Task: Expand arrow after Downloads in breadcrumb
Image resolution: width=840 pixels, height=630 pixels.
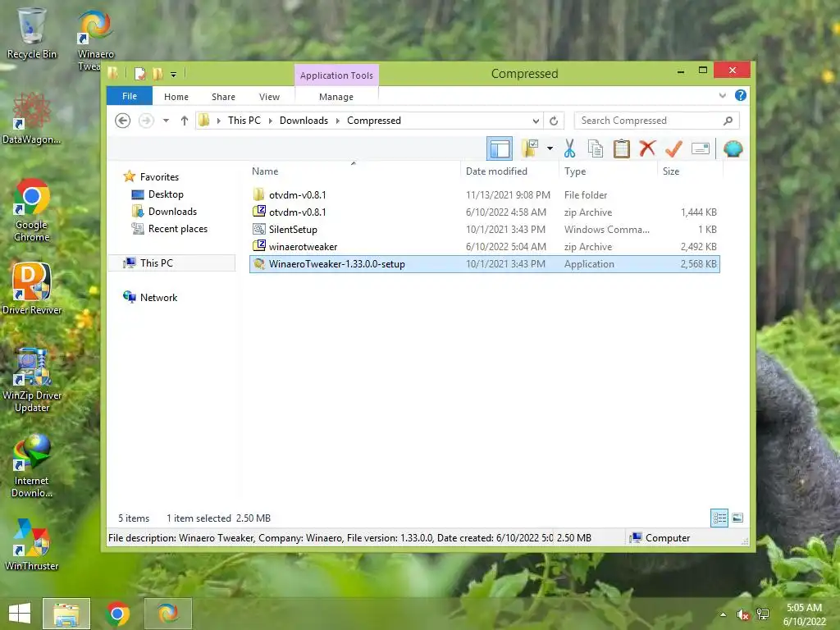Action: pos(338,121)
